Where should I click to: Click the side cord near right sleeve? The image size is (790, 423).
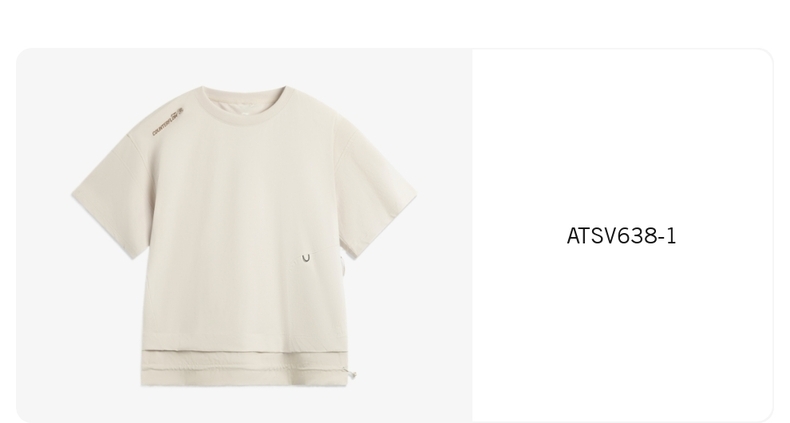(343, 265)
